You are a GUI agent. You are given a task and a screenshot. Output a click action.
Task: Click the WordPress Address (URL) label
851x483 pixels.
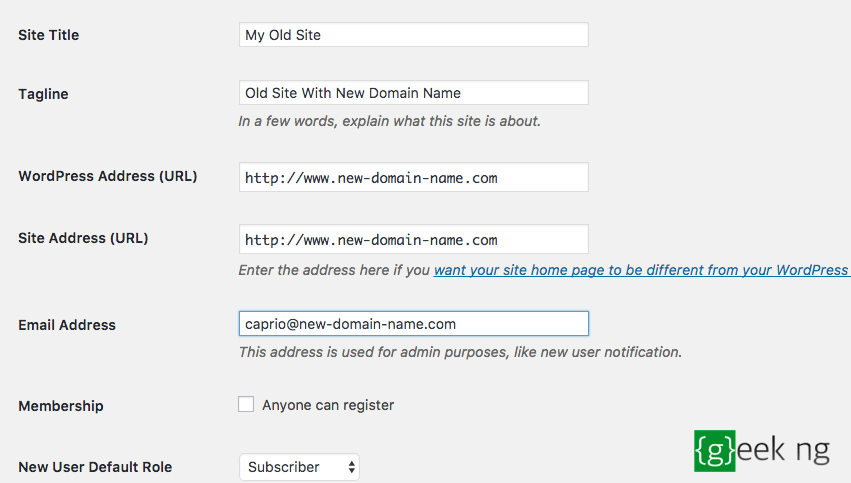(107, 176)
